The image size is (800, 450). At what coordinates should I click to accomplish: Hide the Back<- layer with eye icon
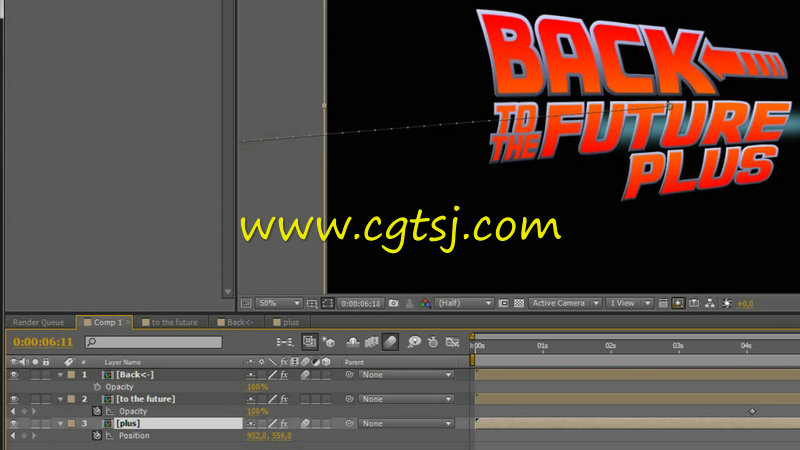[14, 374]
